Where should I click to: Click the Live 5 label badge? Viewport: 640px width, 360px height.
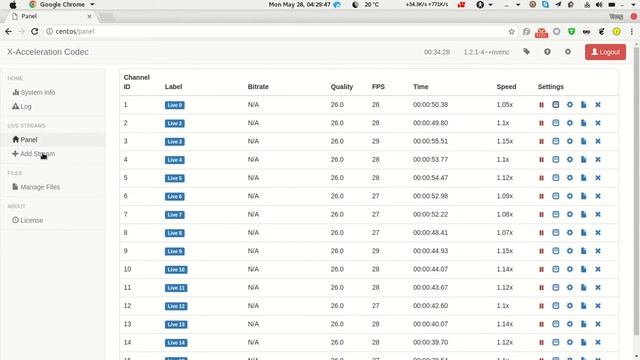point(175,178)
